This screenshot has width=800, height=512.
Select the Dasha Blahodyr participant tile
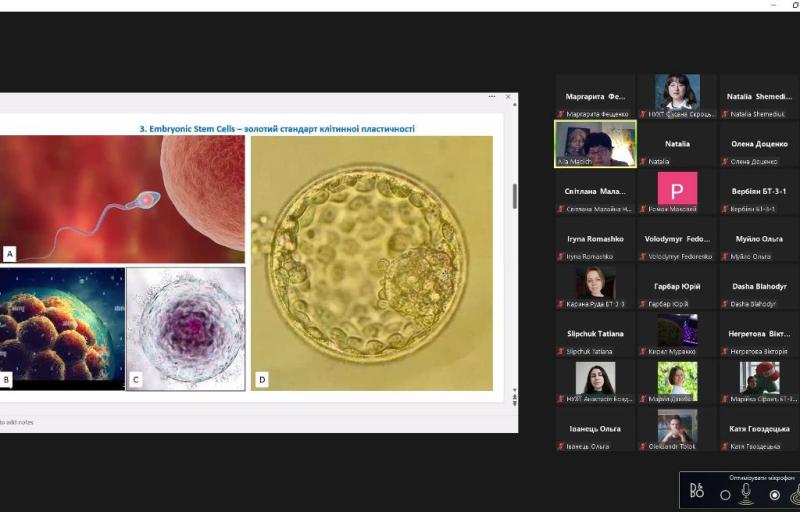point(759,287)
